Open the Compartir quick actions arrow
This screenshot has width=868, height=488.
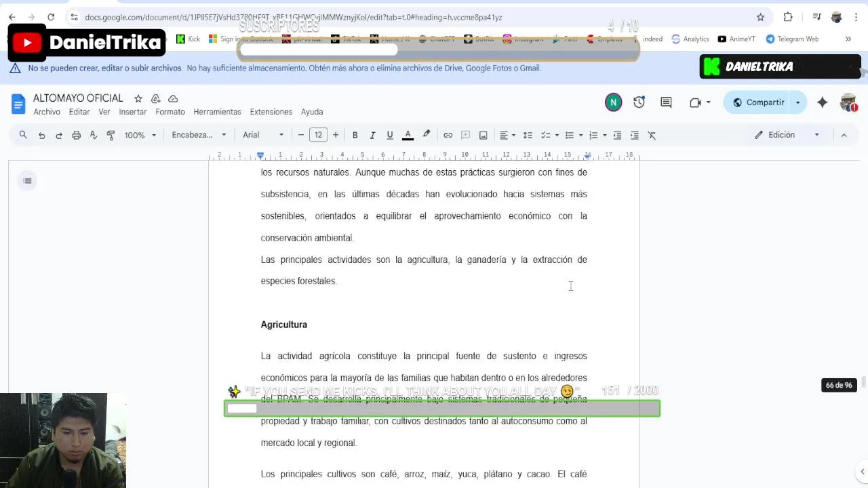(798, 102)
